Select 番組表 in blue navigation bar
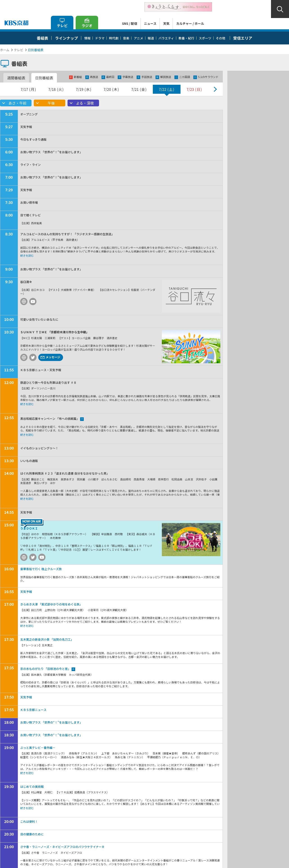 click(x=42, y=38)
